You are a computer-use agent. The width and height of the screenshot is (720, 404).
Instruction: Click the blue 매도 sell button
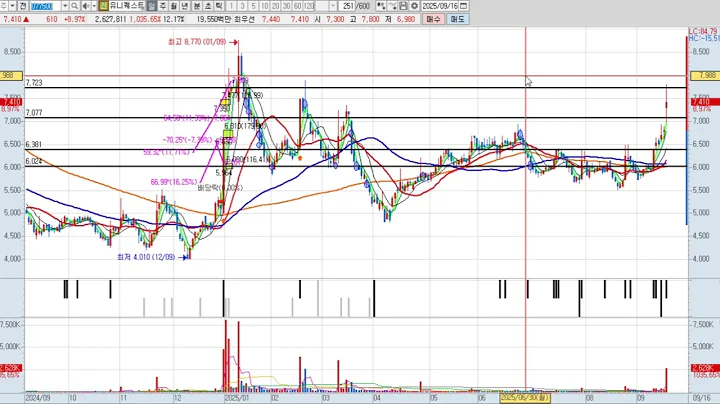[457, 19]
